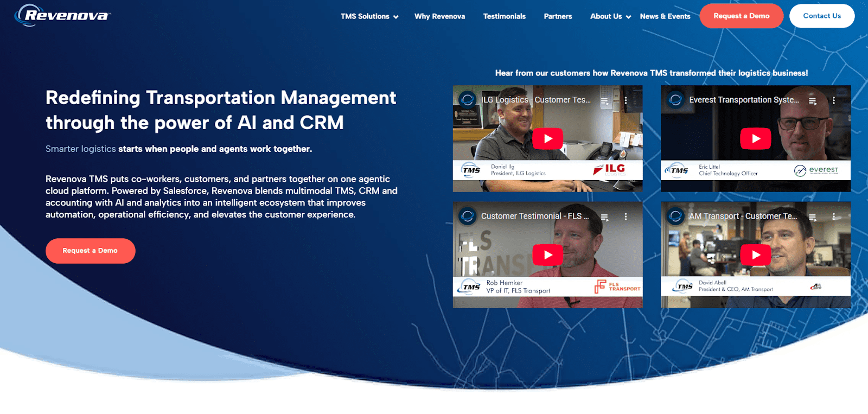This screenshot has width=868, height=414.
Task: Go to Why Revenova page
Action: click(x=439, y=16)
